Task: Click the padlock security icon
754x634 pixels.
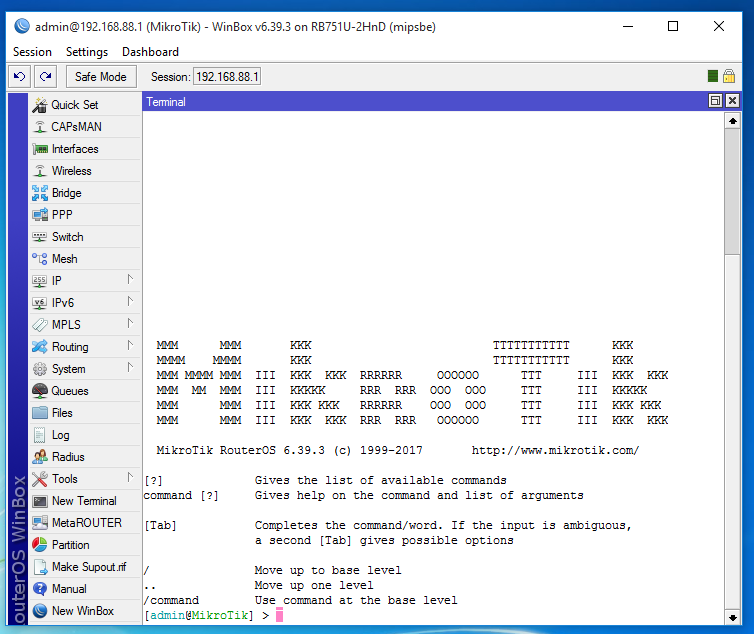Action: 729,76
